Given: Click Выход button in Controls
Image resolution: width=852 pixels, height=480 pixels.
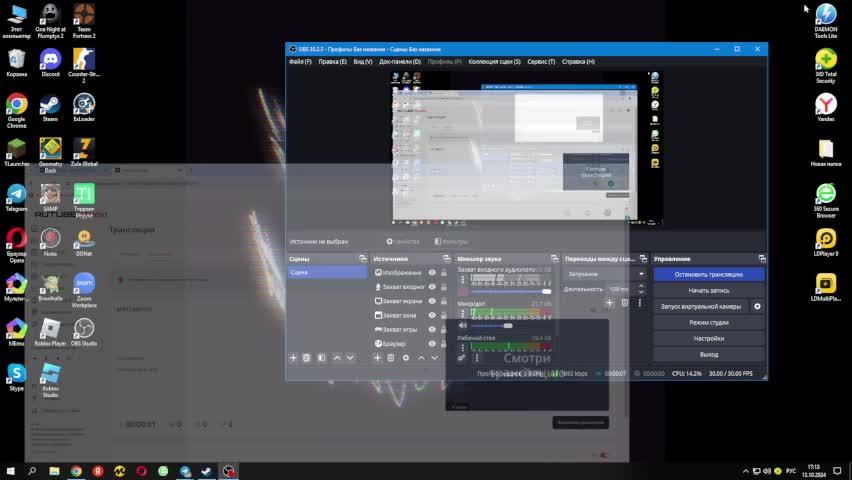Looking at the screenshot, I should pyautogui.click(x=709, y=354).
